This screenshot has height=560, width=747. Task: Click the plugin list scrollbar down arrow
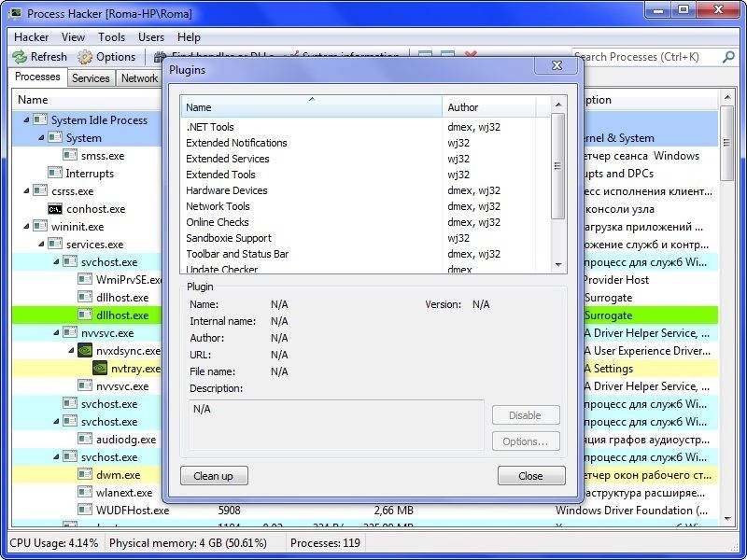pyautogui.click(x=558, y=264)
